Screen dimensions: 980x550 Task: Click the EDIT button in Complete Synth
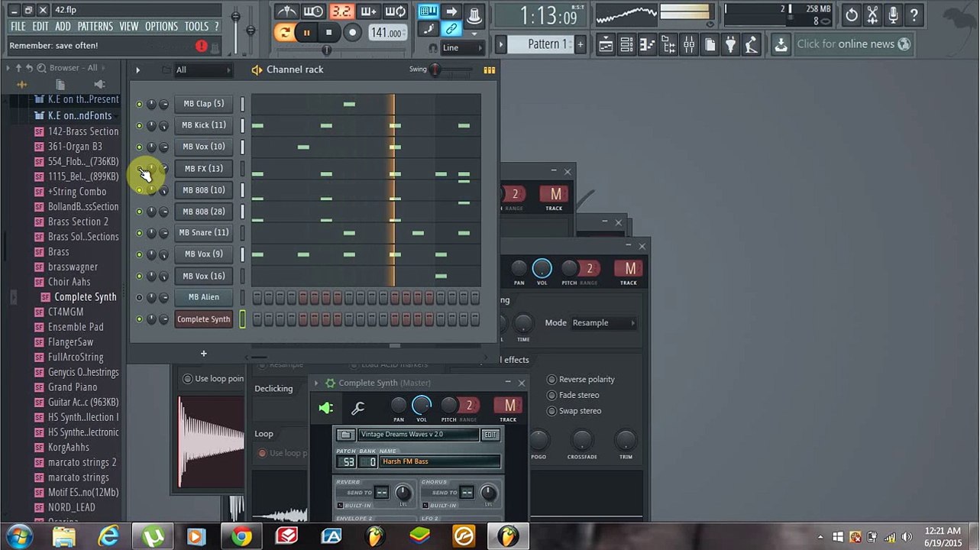tap(490, 435)
